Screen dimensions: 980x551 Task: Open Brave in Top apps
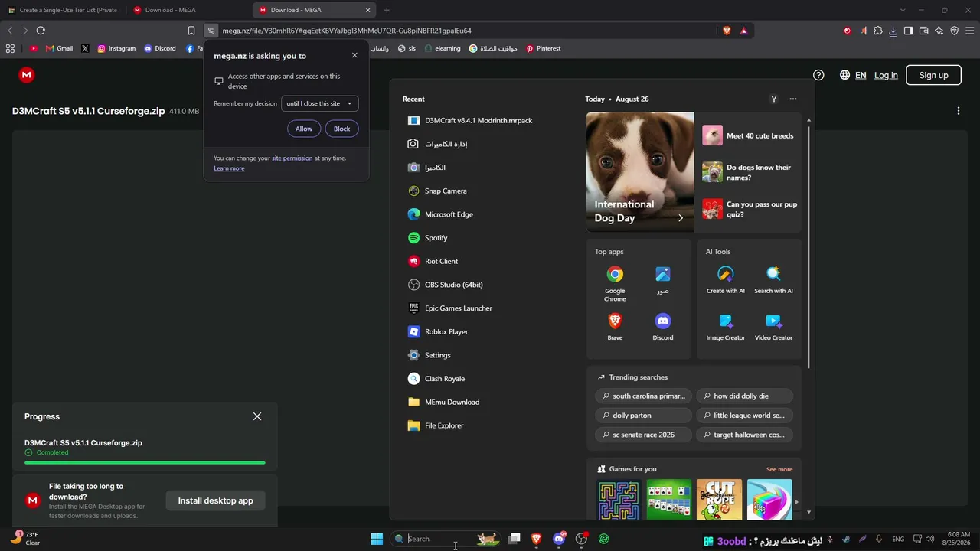(x=615, y=327)
